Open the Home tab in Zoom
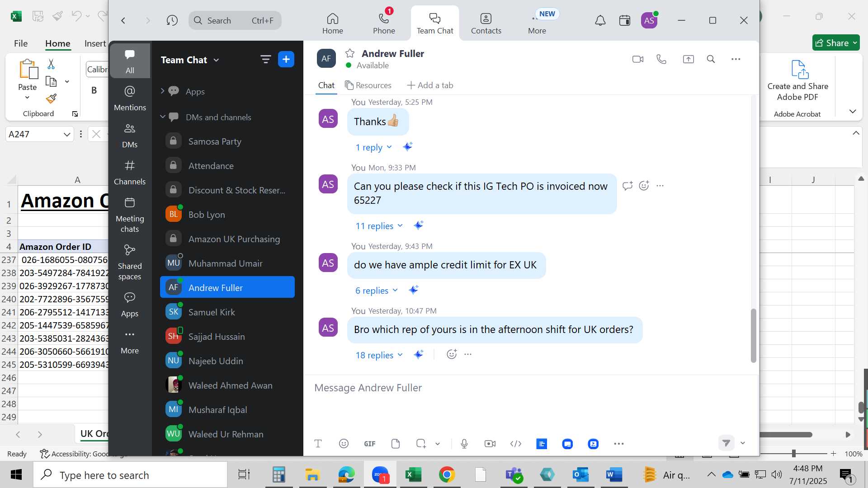This screenshot has height=488, width=868. click(x=332, y=23)
